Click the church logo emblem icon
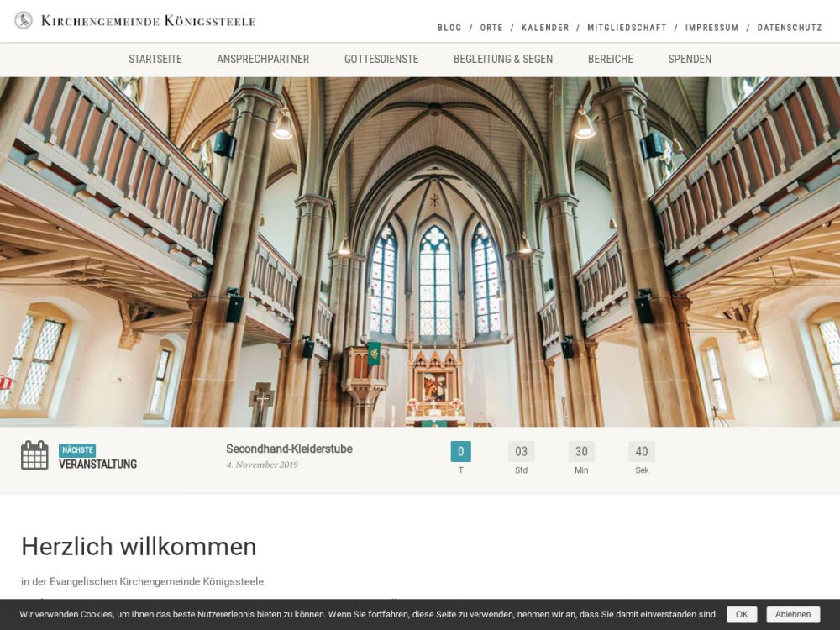840x630 pixels. click(x=24, y=20)
